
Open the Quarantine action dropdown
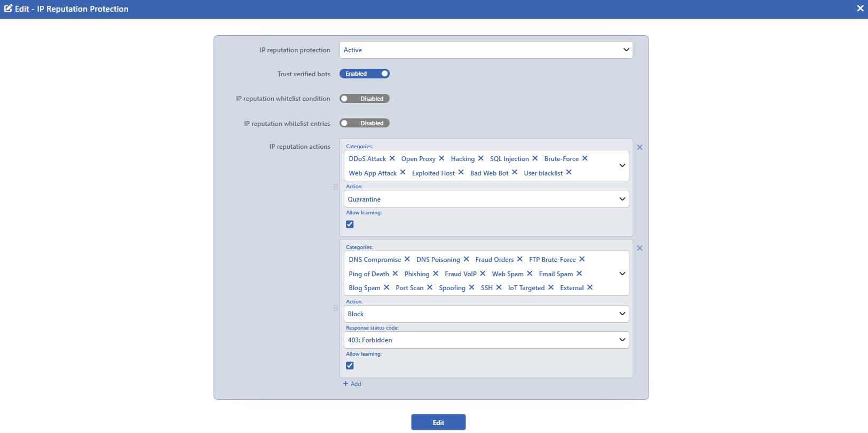(x=486, y=199)
